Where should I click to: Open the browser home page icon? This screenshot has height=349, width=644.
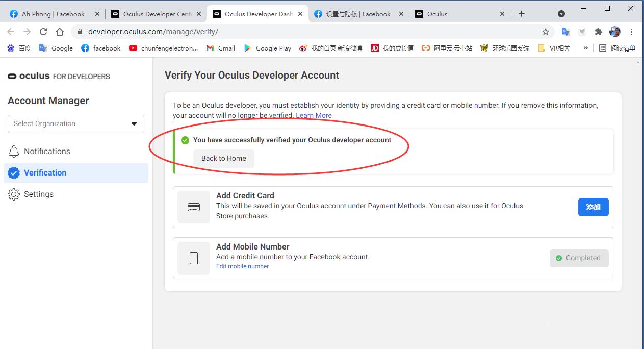pos(60,32)
